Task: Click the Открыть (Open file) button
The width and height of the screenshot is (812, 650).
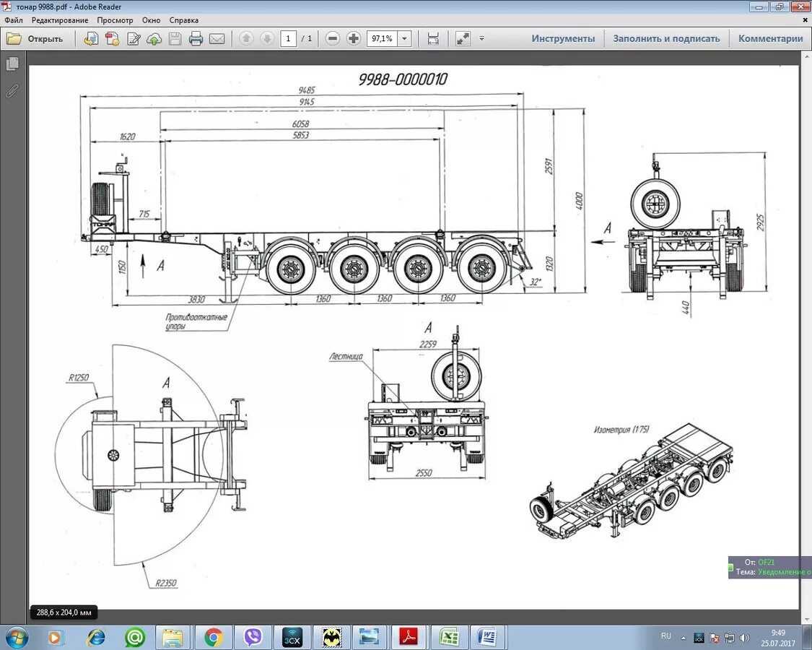Action: (x=35, y=38)
